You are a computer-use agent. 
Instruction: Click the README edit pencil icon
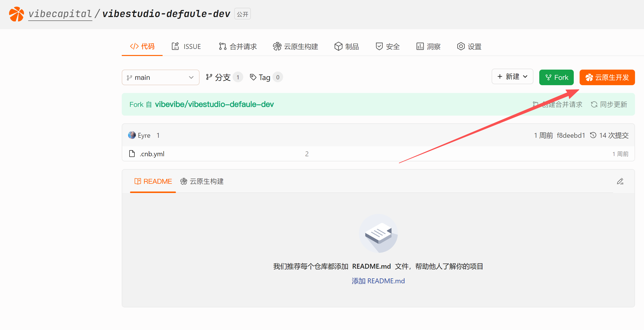pos(620,181)
